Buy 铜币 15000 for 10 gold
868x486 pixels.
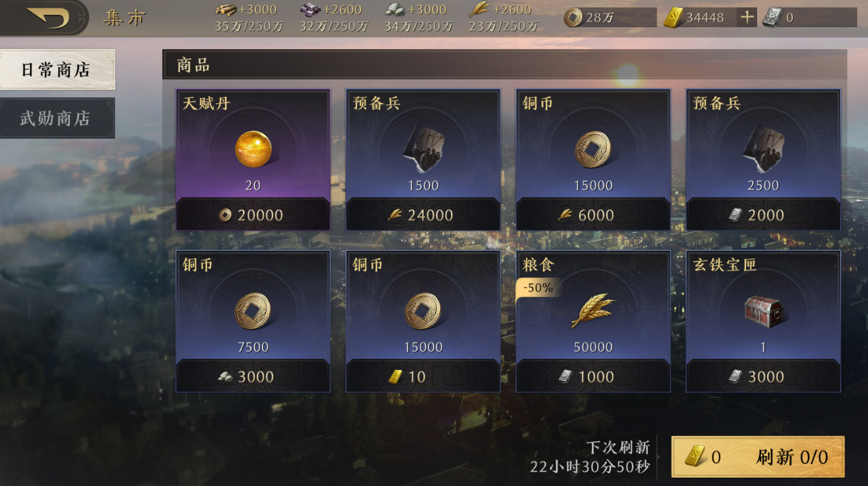click(x=423, y=376)
